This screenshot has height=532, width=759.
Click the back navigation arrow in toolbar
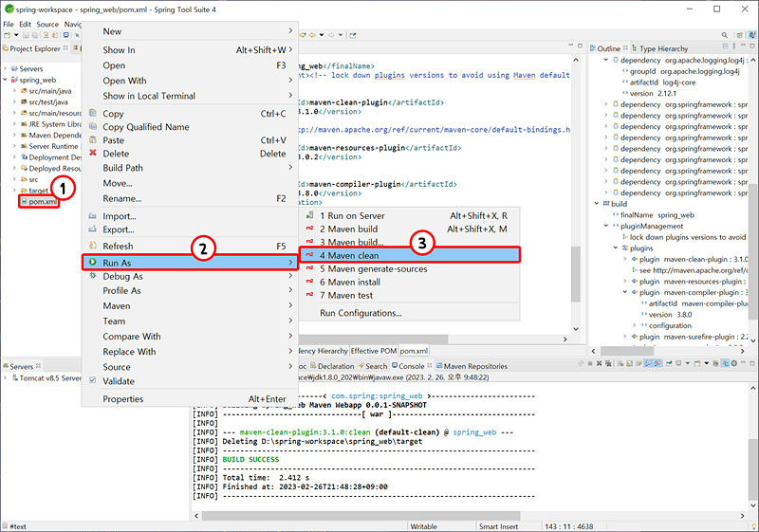tap(312, 35)
